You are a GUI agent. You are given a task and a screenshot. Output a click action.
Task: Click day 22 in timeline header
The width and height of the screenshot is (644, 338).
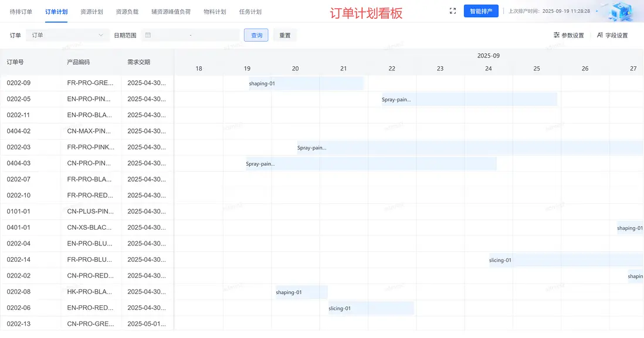[x=392, y=69]
